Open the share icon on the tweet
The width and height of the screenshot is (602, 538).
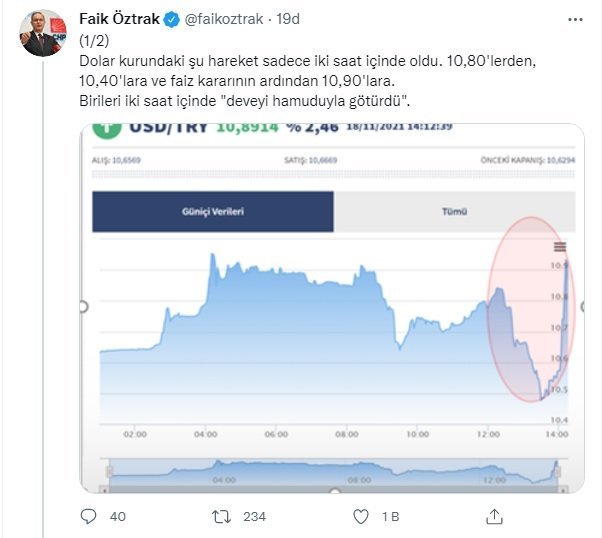[494, 517]
